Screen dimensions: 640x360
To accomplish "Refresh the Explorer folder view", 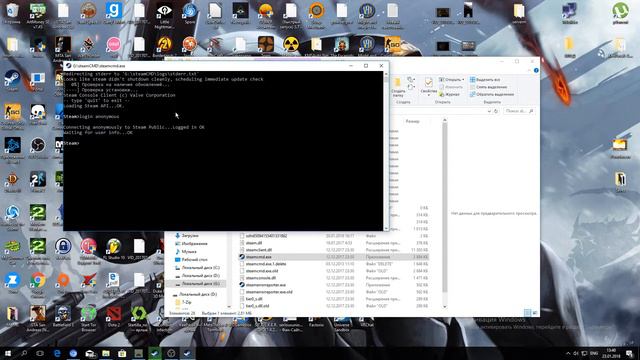I will coord(496,111).
